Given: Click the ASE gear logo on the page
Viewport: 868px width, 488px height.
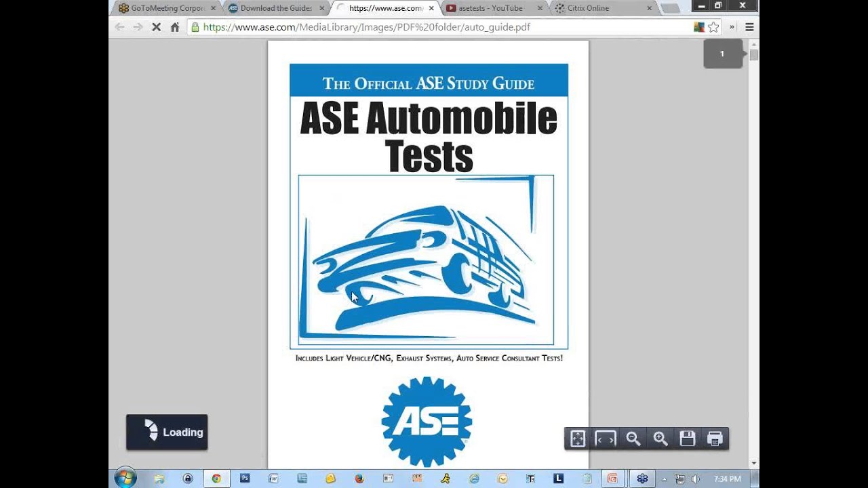Looking at the screenshot, I should click(x=427, y=422).
